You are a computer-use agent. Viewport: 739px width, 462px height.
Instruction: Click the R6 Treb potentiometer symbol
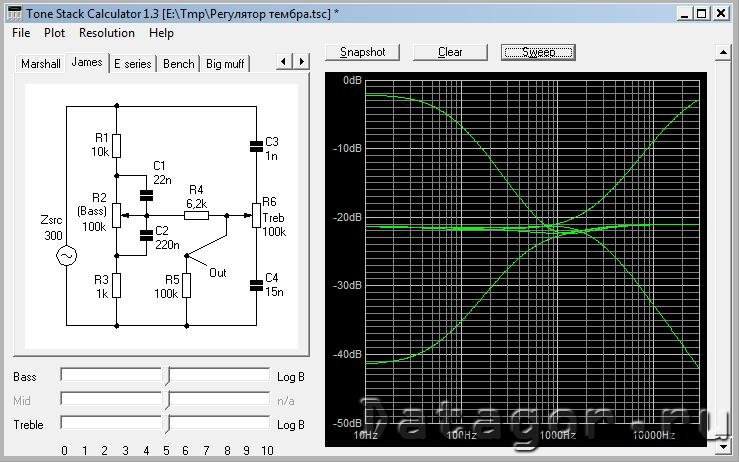(256, 215)
